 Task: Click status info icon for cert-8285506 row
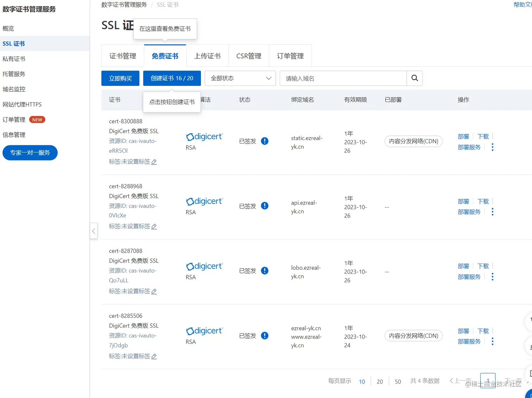coord(265,336)
